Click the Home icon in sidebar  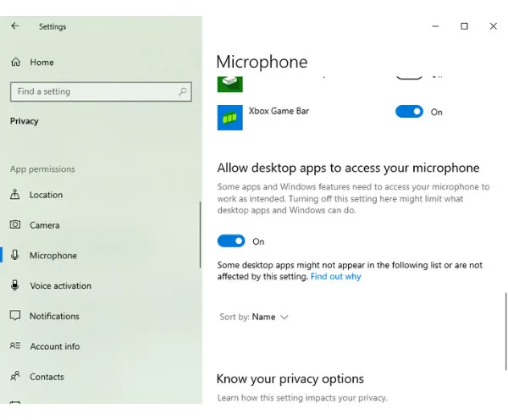tap(15, 62)
